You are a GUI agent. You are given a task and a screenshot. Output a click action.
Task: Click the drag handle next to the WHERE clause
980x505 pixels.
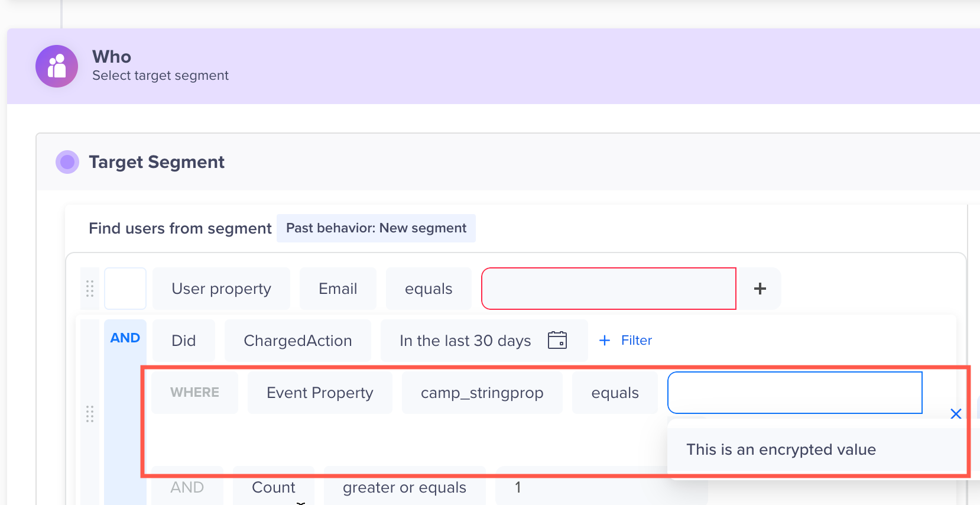(90, 415)
